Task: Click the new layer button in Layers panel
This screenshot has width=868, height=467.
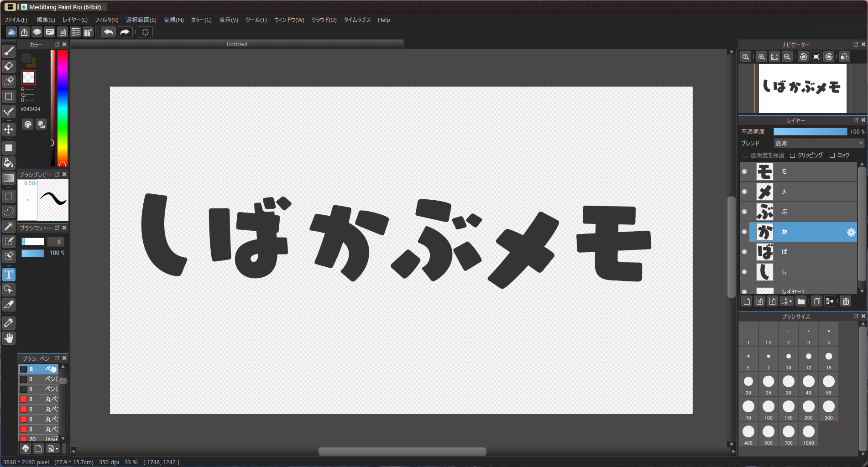Action: point(747,301)
